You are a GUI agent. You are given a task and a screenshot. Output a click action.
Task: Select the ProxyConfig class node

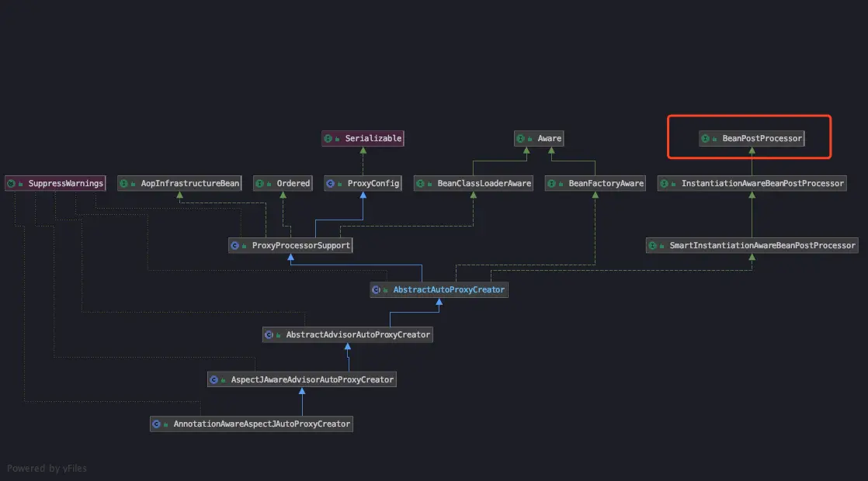click(x=363, y=183)
